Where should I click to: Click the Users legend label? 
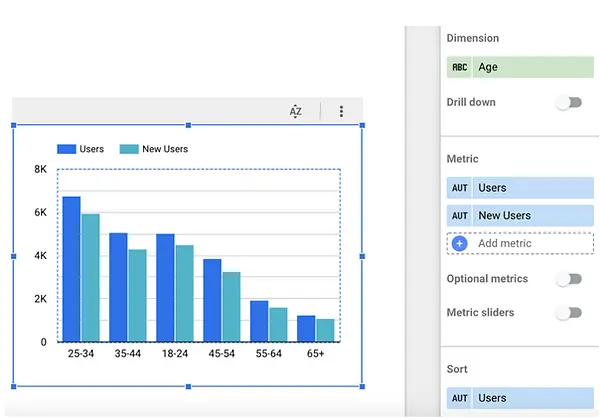click(x=91, y=149)
